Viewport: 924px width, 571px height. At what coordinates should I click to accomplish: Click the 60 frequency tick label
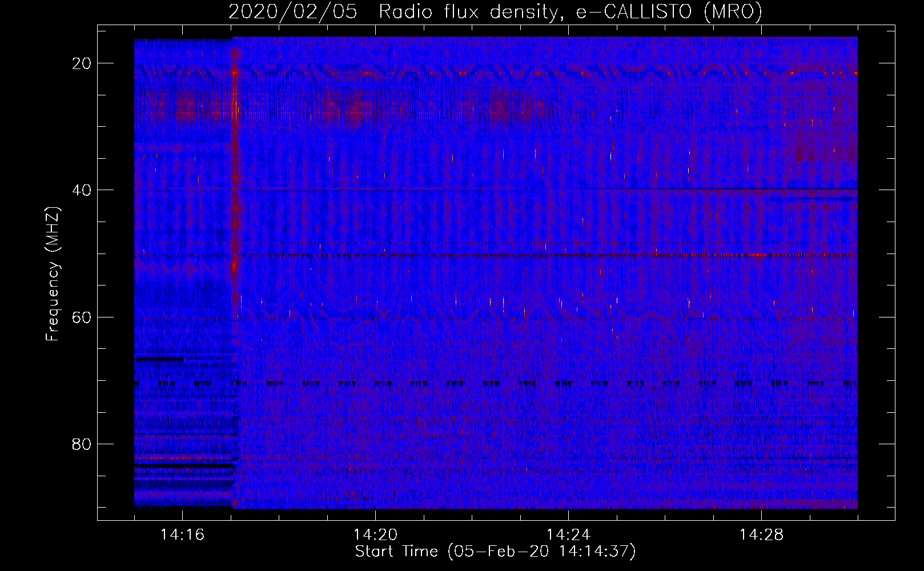tap(82, 317)
